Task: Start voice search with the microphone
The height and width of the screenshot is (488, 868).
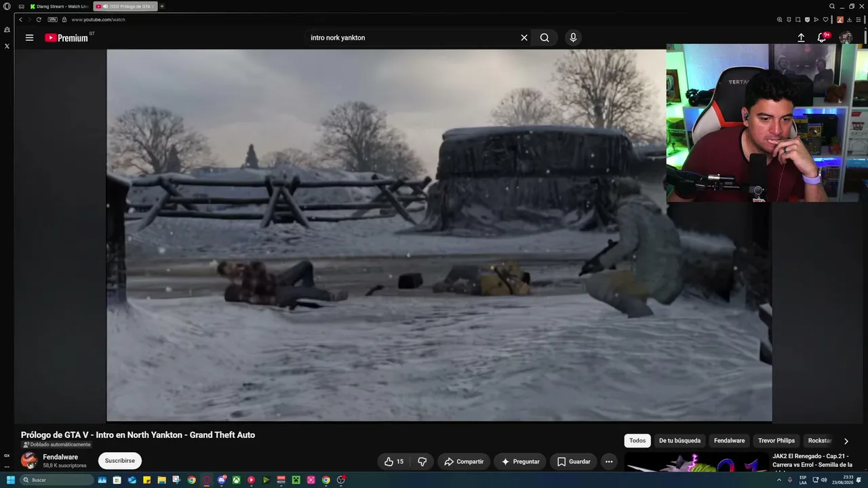Action: 573,38
